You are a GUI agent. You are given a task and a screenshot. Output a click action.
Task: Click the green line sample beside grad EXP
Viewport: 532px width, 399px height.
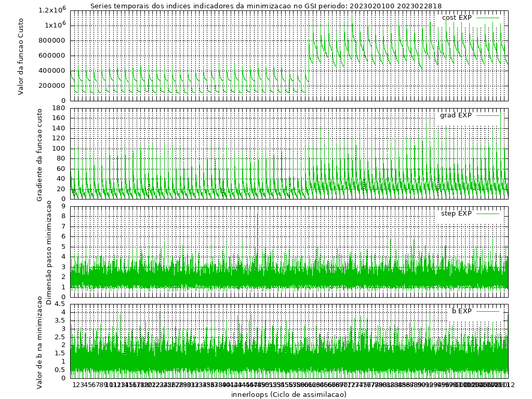488,115
